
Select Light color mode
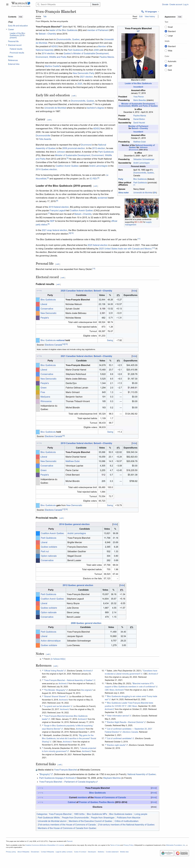tap(166, 66)
